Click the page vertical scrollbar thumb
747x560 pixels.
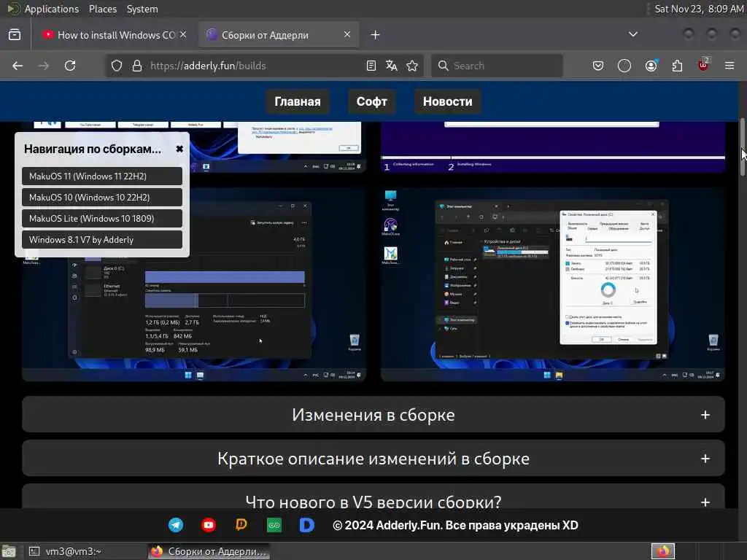pyautogui.click(x=742, y=147)
